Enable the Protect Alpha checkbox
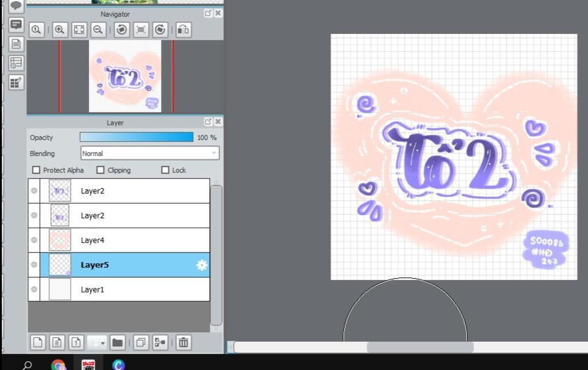 click(x=36, y=170)
